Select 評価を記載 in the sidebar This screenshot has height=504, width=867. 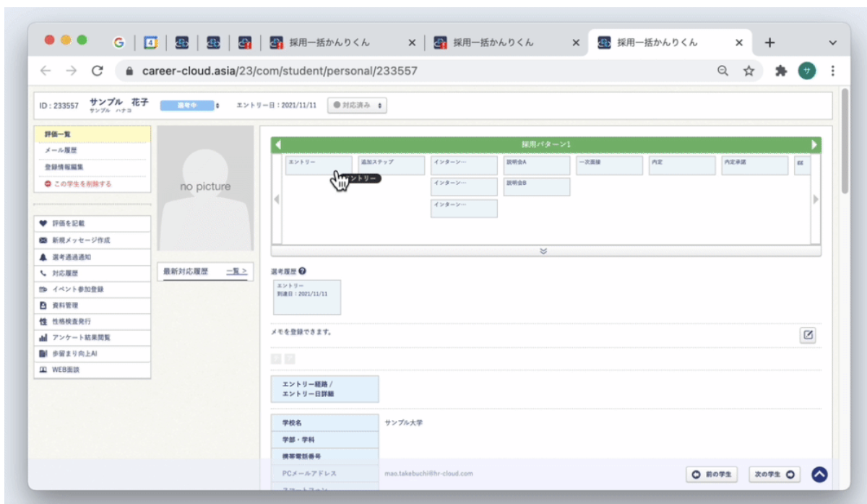coord(92,224)
